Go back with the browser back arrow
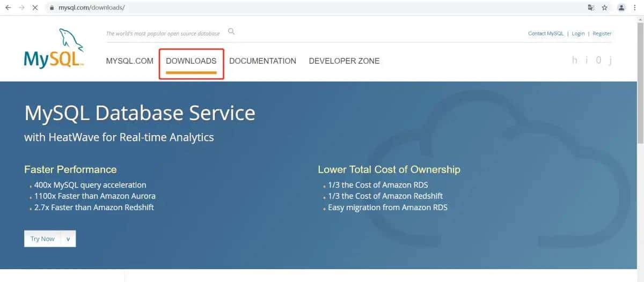 (9, 8)
